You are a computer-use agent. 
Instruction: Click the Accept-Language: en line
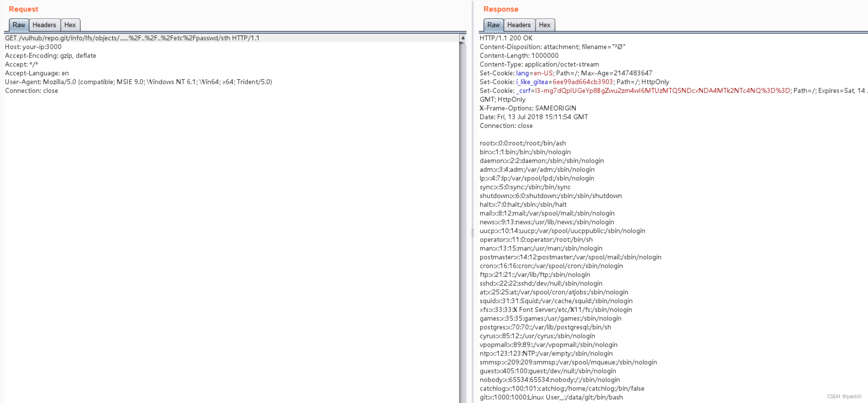[37, 73]
